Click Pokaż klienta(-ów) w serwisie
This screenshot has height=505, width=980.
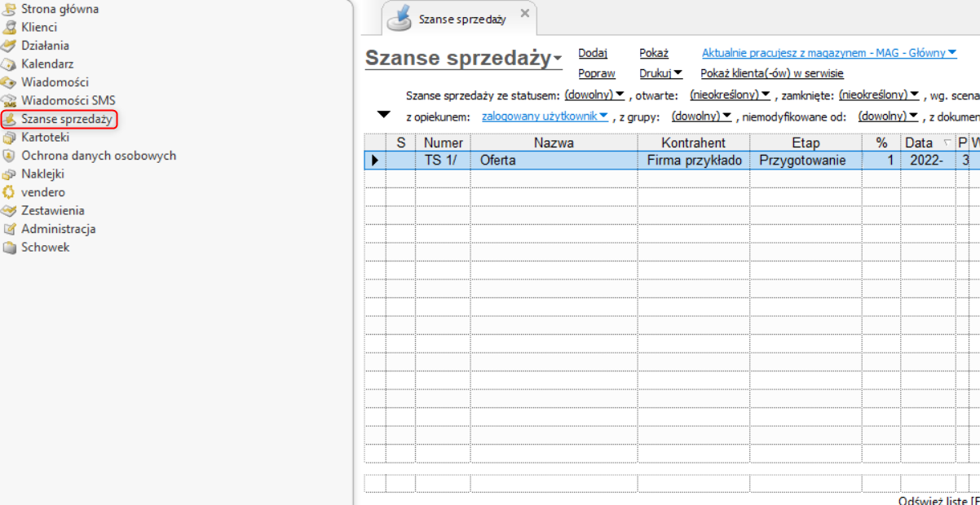(x=772, y=73)
